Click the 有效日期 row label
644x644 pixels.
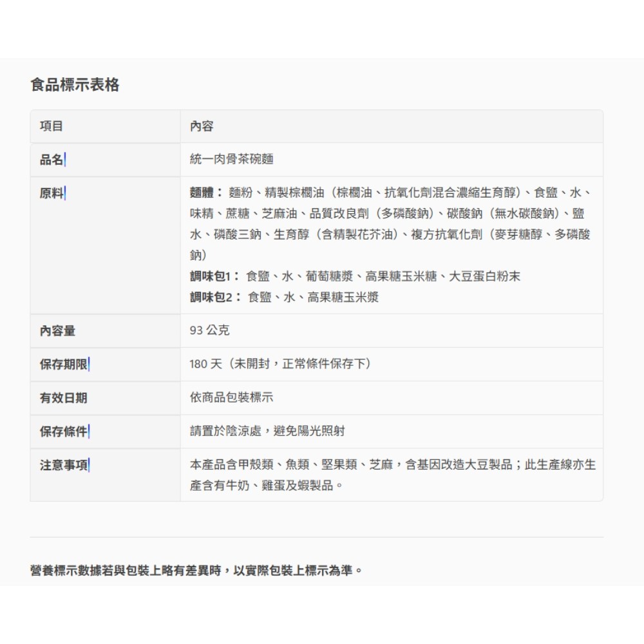(x=63, y=398)
